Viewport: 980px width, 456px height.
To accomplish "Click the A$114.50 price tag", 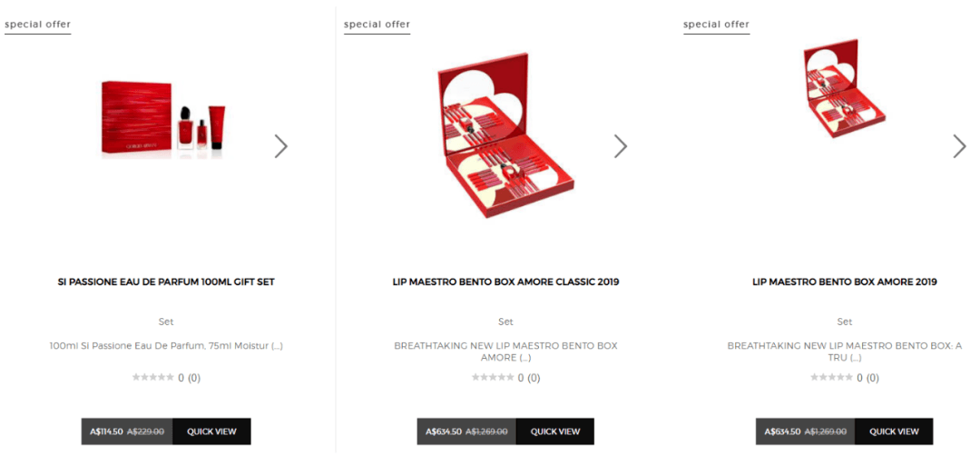I will coord(104,431).
